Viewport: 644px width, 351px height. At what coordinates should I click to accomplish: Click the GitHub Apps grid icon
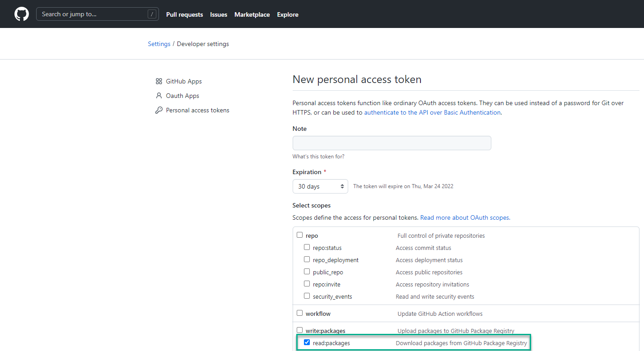click(x=159, y=81)
